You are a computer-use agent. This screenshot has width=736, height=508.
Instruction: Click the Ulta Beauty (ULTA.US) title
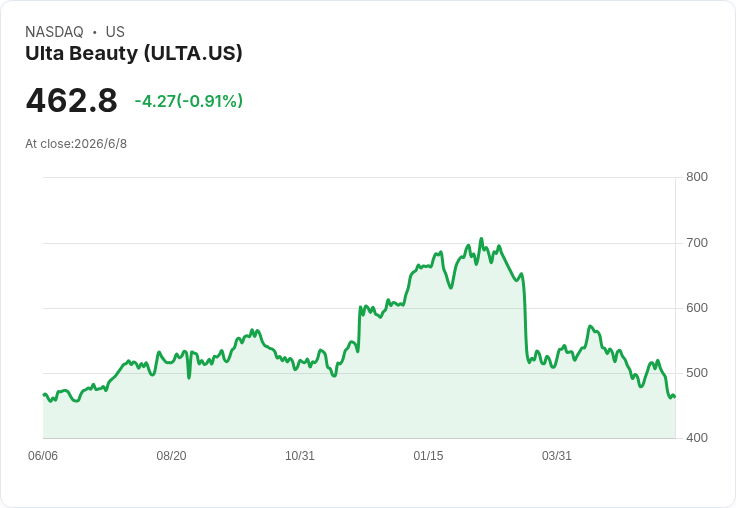[x=134, y=54]
